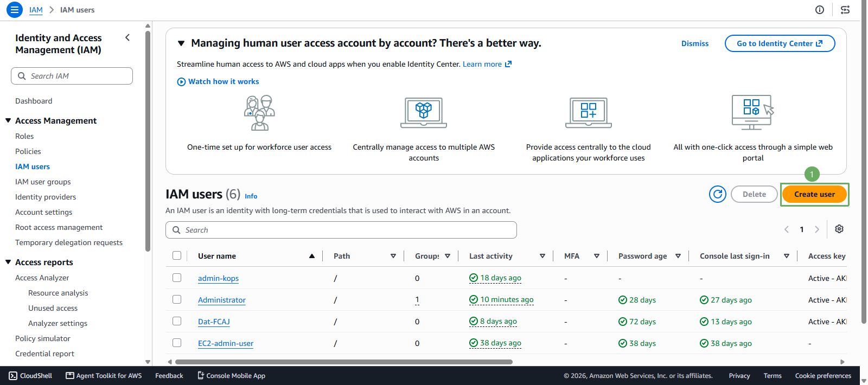Check the EC2-admin-user row checkbox

(x=177, y=343)
